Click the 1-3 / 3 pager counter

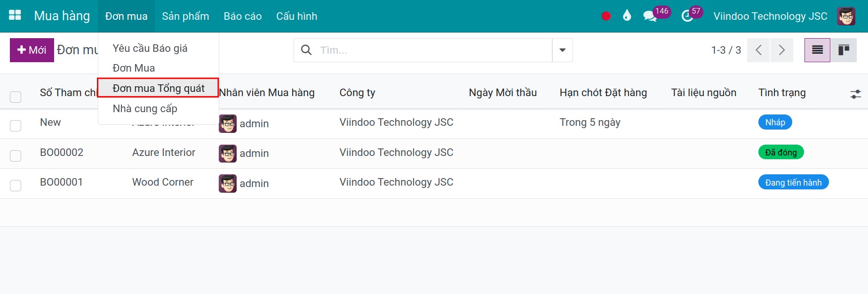726,50
